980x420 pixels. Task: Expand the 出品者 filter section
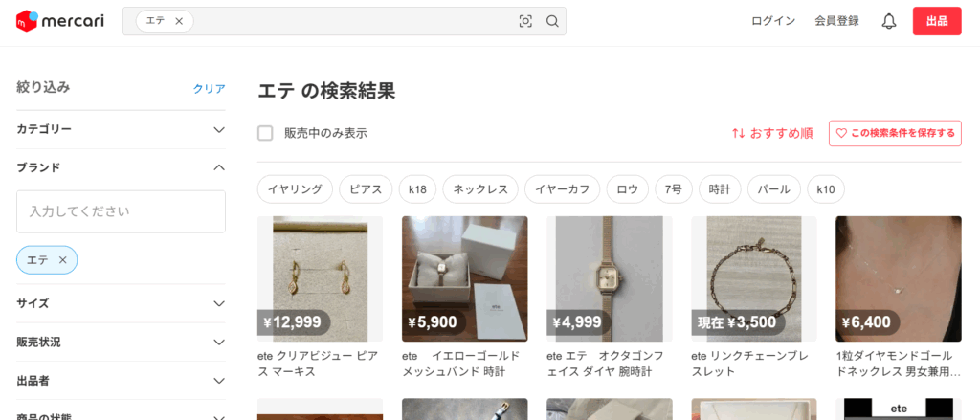121,381
